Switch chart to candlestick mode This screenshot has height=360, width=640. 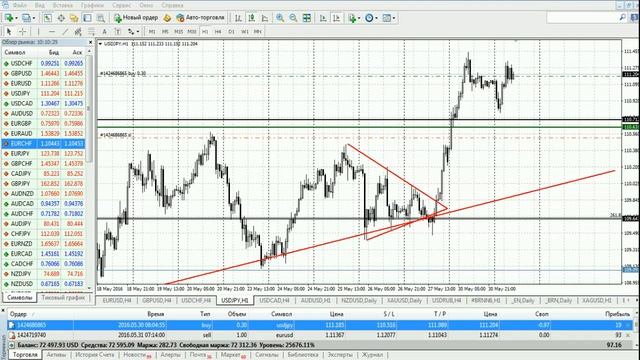[252, 18]
